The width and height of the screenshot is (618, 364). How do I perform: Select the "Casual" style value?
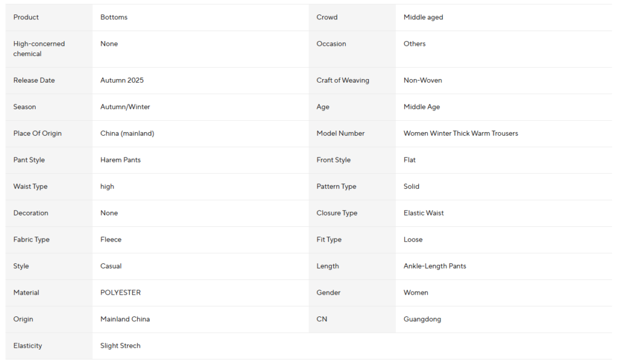coord(111,266)
